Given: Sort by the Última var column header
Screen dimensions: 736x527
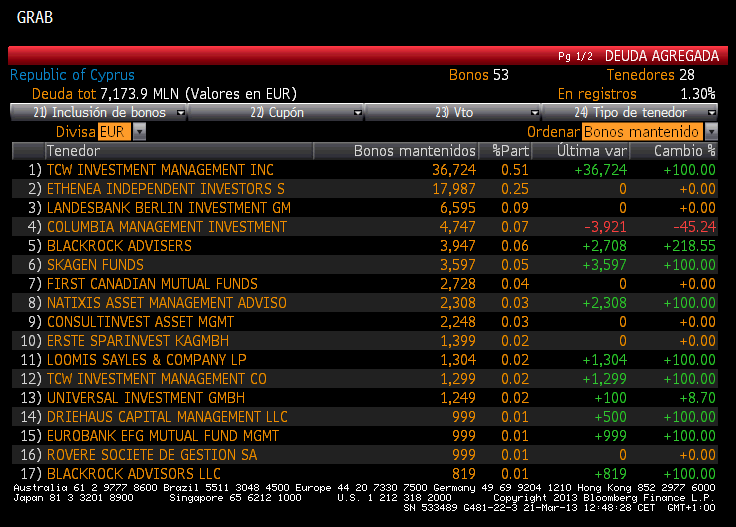Looking at the screenshot, I should click(x=580, y=151).
